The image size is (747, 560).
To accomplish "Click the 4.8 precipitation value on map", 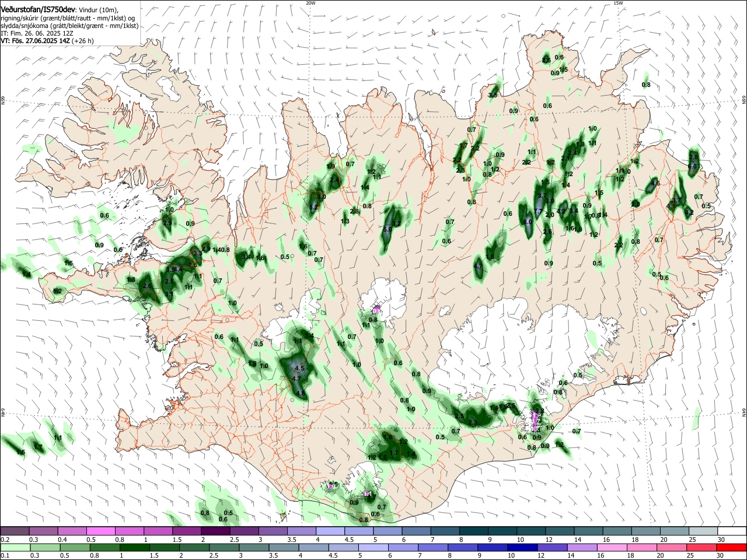I will (301, 394).
